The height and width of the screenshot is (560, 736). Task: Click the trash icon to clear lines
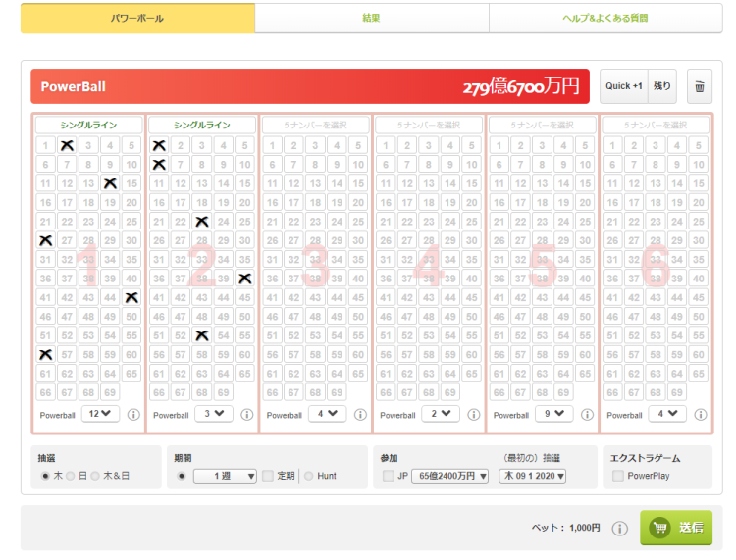(700, 86)
